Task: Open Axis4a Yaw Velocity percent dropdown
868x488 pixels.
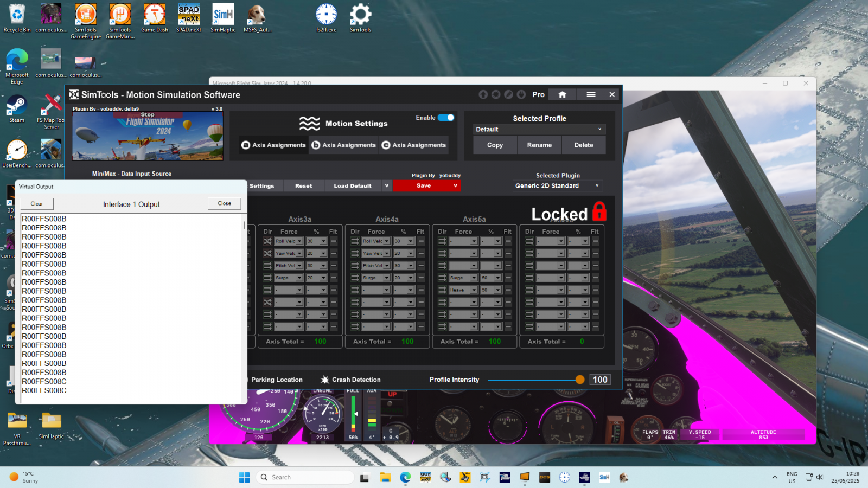Action: [404, 253]
